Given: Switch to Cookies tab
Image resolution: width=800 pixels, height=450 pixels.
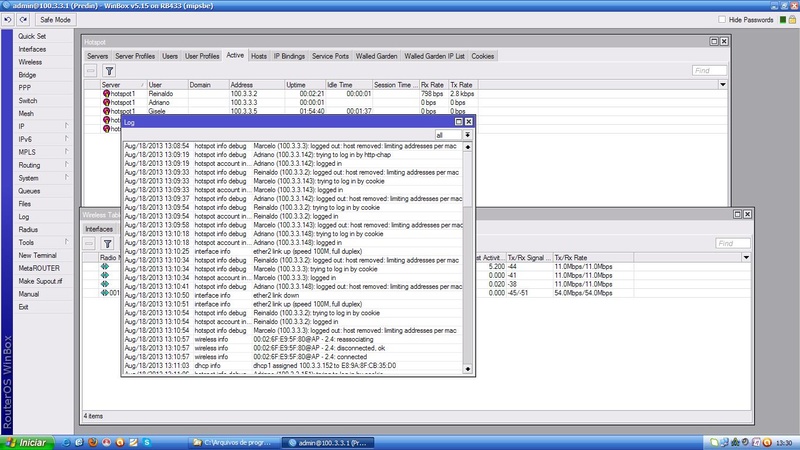Looking at the screenshot, I should [x=483, y=56].
